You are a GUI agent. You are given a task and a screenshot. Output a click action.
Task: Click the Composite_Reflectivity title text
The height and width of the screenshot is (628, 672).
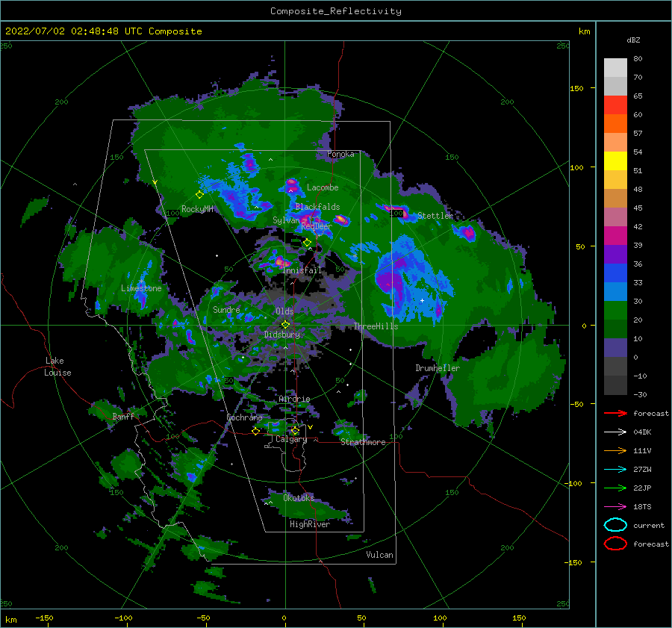[335, 11]
